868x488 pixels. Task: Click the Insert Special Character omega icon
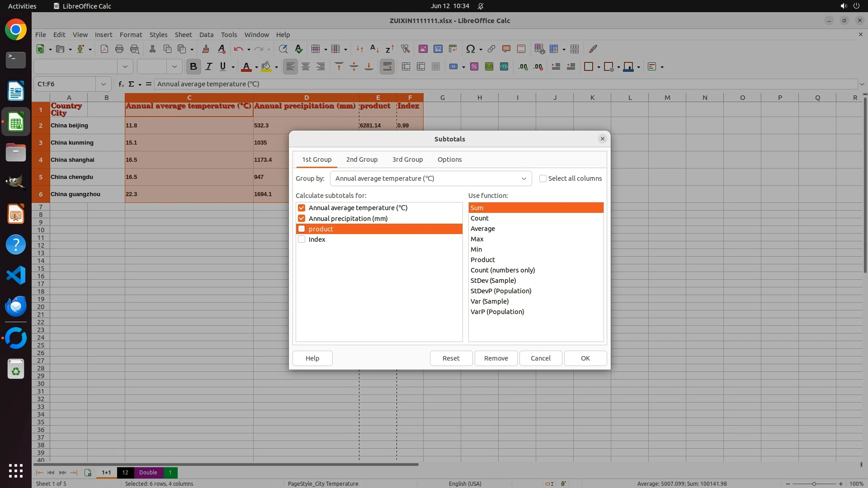470,49
